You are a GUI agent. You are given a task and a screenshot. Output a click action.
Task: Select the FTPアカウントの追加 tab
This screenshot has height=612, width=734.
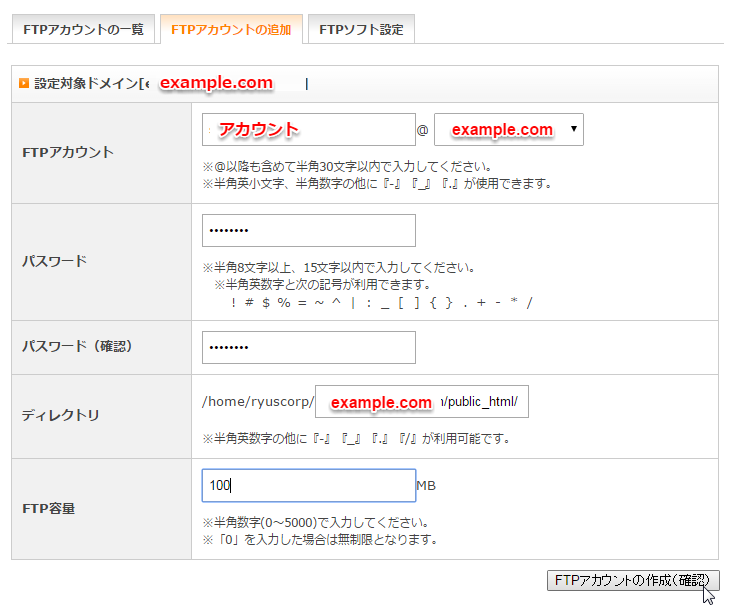(231, 29)
